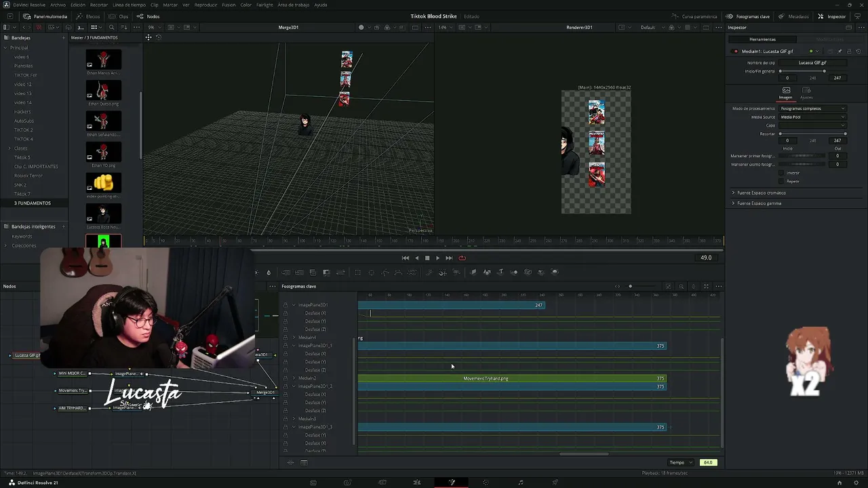Open the Edición menu
Screen dimensions: 868x488
(78, 5)
